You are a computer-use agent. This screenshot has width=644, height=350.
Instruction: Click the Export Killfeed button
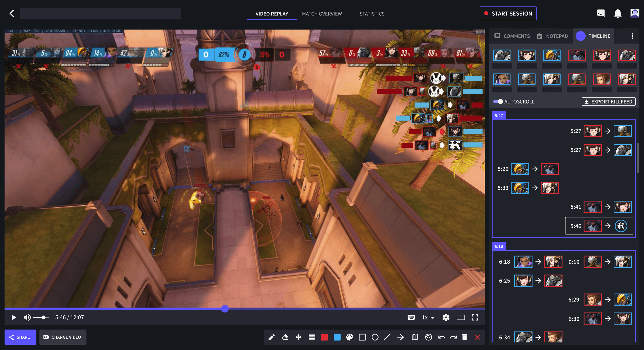click(x=608, y=102)
